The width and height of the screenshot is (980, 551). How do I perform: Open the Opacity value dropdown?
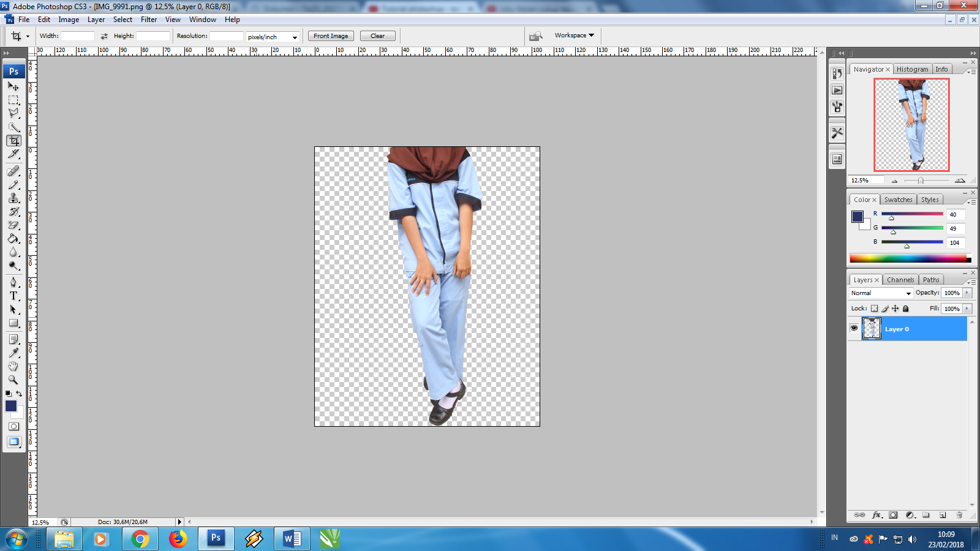coord(966,293)
